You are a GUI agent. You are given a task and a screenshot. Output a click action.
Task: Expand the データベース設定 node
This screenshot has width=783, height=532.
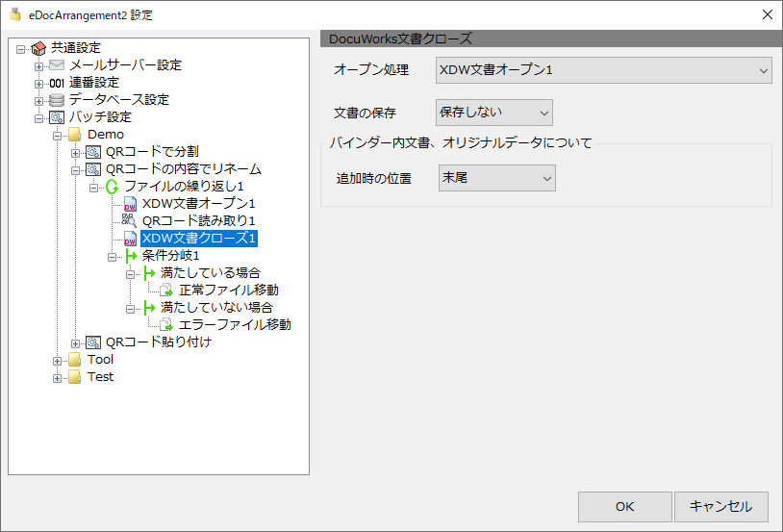pyautogui.click(x=38, y=101)
